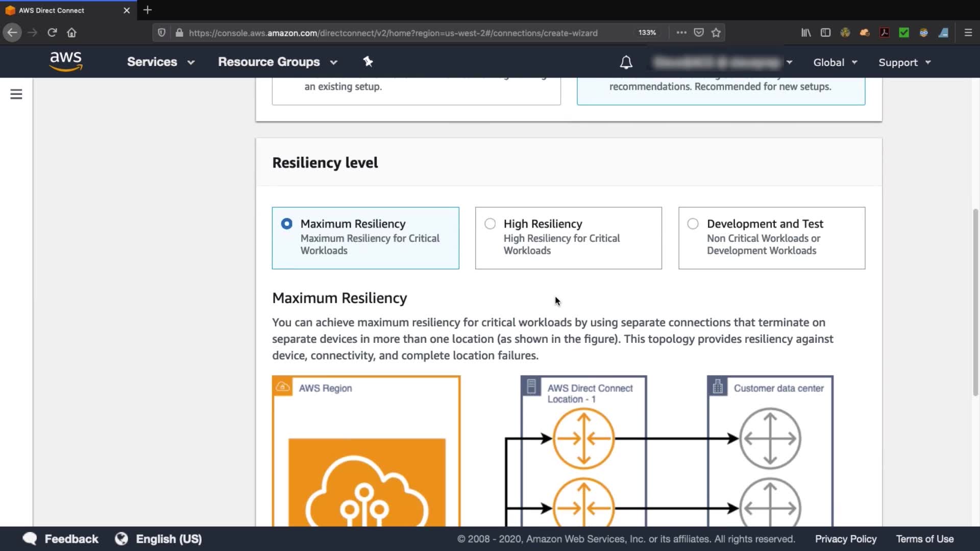Click the globe language icon
The image size is (980, 551).
click(x=121, y=539)
